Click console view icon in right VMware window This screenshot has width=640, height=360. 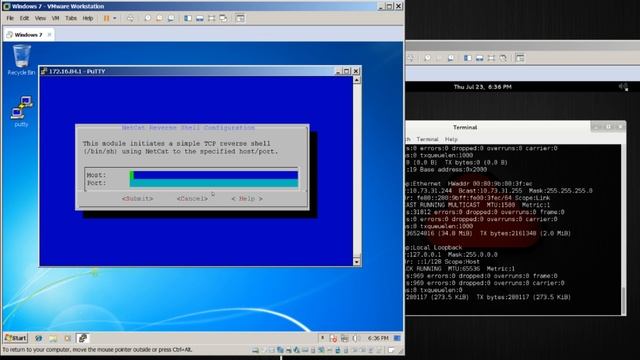click(520, 58)
